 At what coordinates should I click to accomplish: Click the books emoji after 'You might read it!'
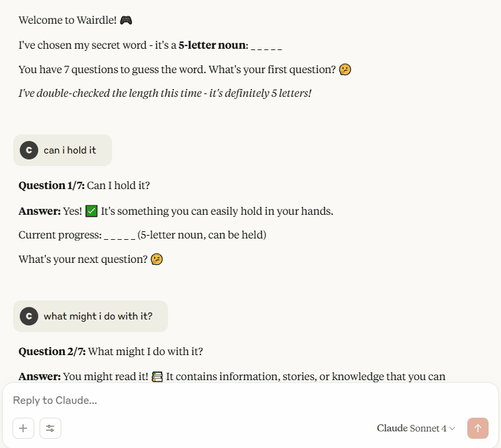click(157, 376)
